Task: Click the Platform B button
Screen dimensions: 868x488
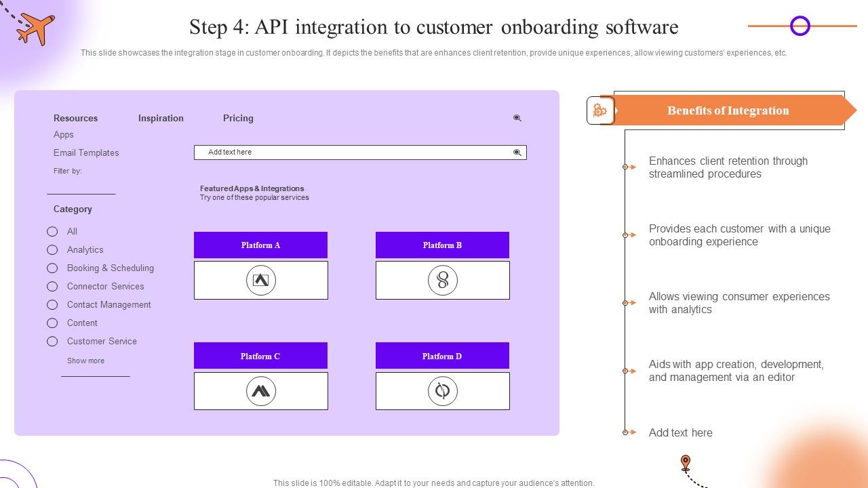Action: pos(442,245)
